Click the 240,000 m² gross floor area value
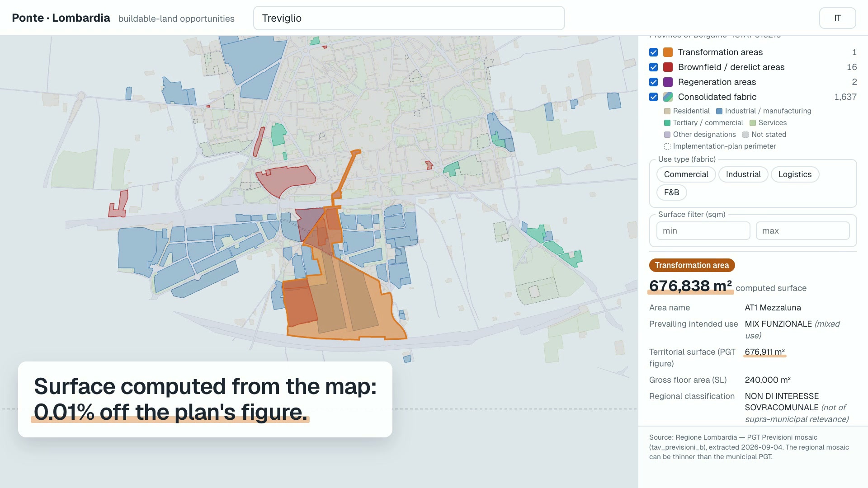The width and height of the screenshot is (868, 488). tap(768, 380)
